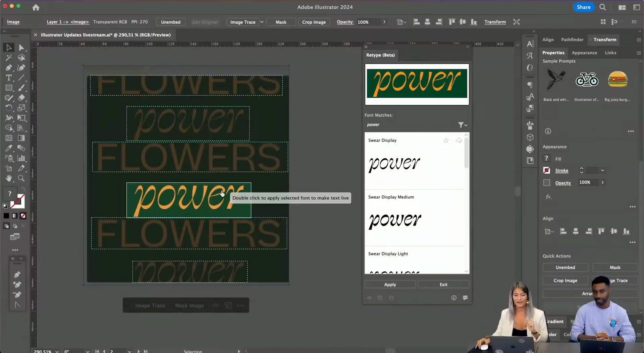Click Unembed under Quick Actions
The width and height of the screenshot is (644, 353).
pyautogui.click(x=565, y=267)
